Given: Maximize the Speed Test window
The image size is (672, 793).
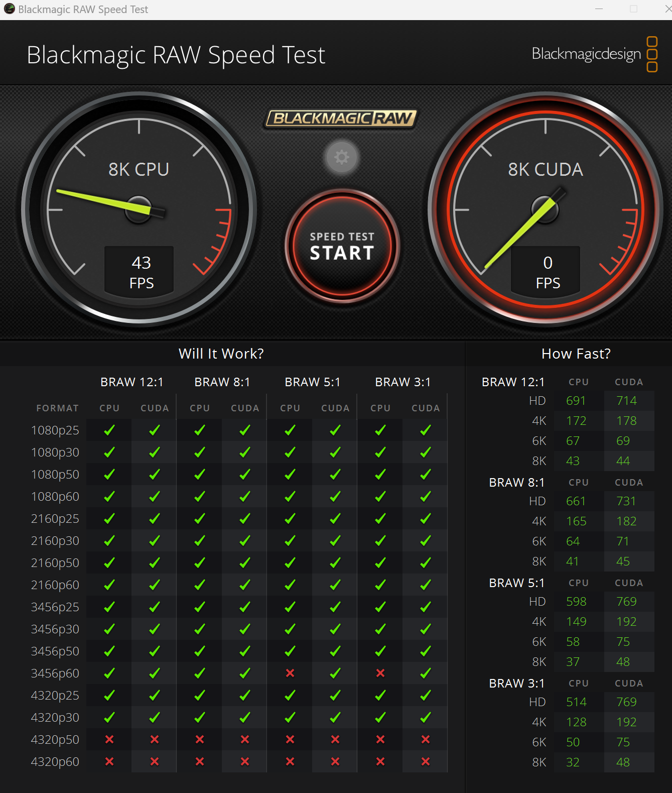Looking at the screenshot, I should (x=634, y=9).
